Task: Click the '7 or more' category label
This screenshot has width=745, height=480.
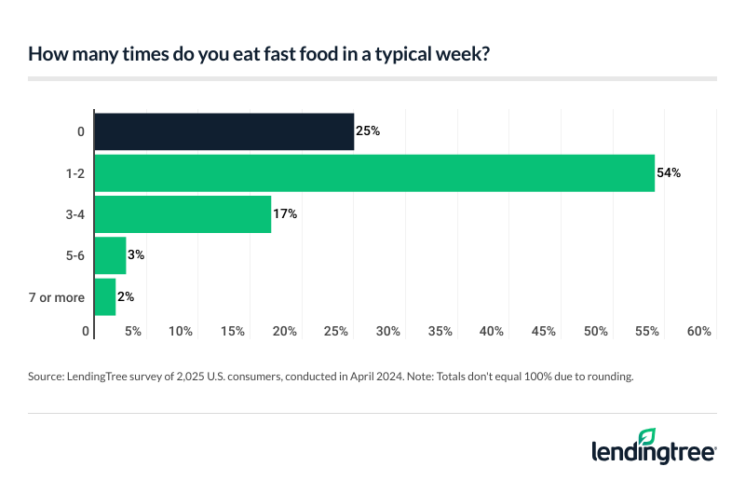Action: point(60,297)
